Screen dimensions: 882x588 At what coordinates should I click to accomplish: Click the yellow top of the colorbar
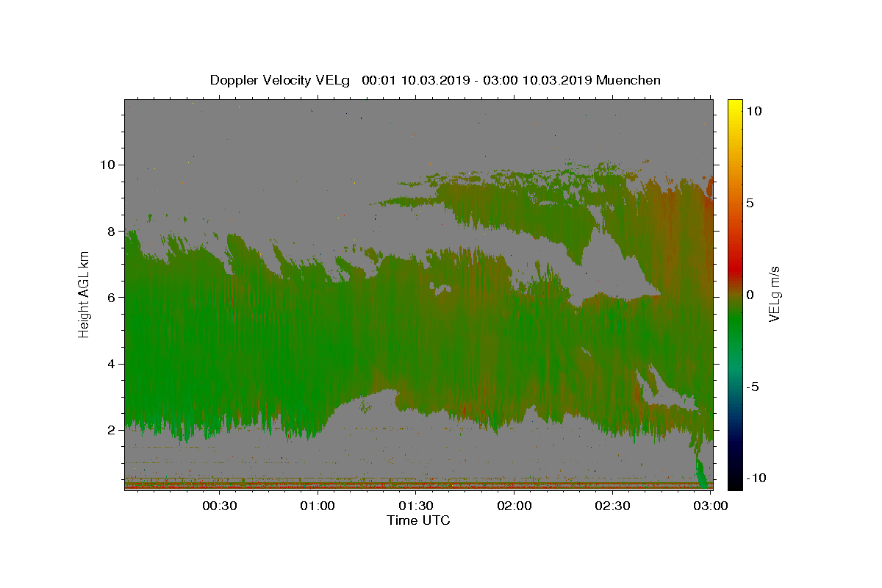point(734,104)
